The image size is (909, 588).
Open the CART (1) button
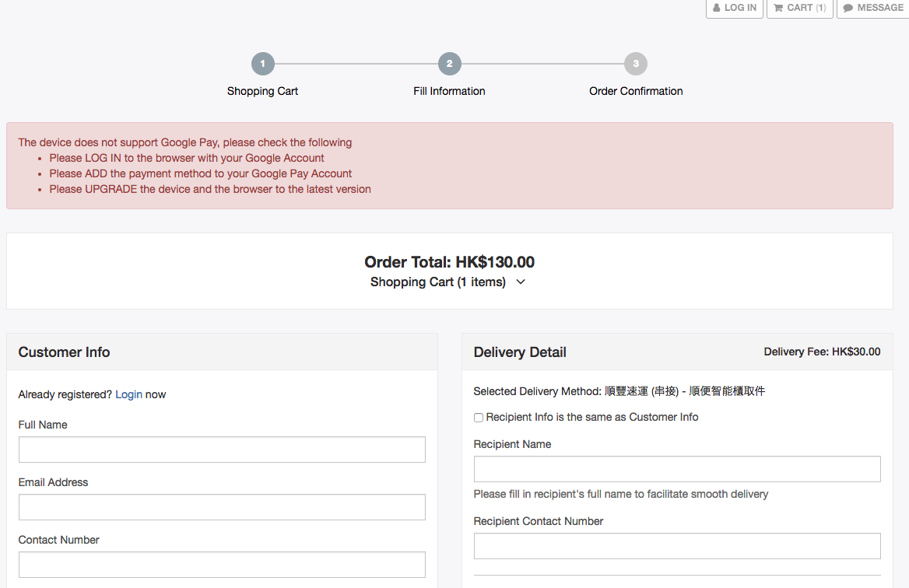(799, 8)
